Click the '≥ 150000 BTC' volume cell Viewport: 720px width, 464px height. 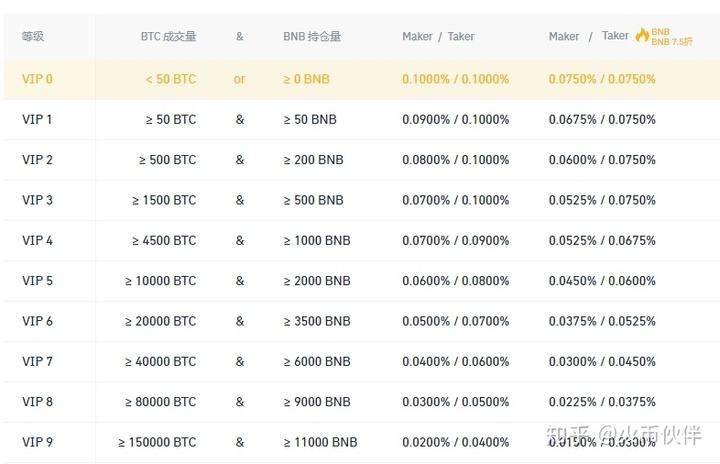point(157,442)
